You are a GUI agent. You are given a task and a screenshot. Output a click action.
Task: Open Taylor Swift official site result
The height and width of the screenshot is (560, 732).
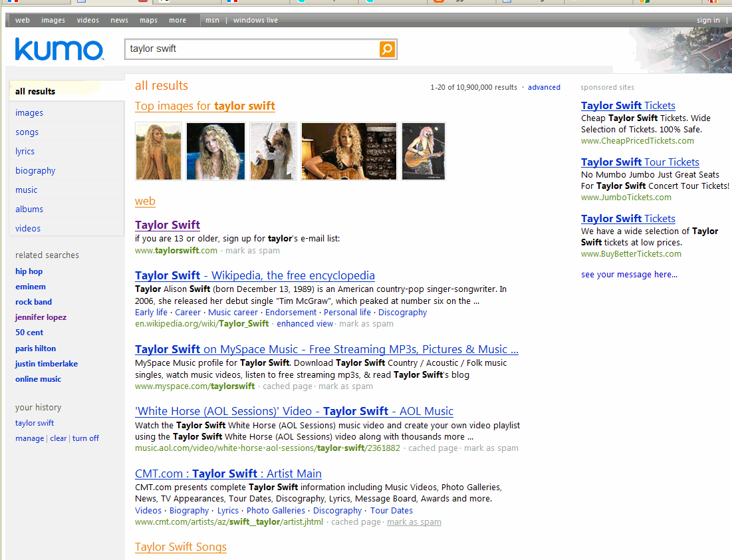(168, 225)
